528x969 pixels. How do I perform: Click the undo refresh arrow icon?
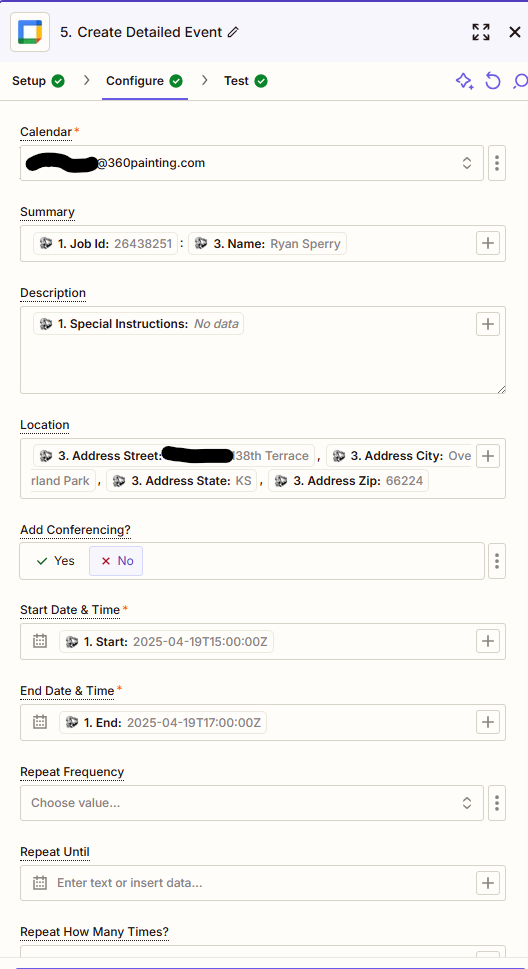492,81
